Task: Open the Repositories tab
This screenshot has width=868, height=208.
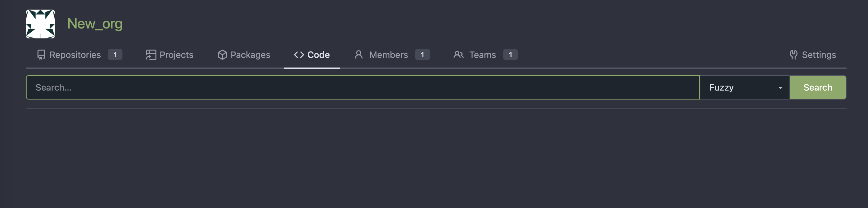Action: pos(79,55)
